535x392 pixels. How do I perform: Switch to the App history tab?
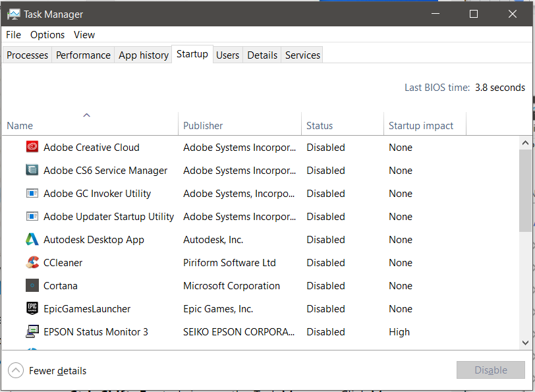tap(144, 55)
